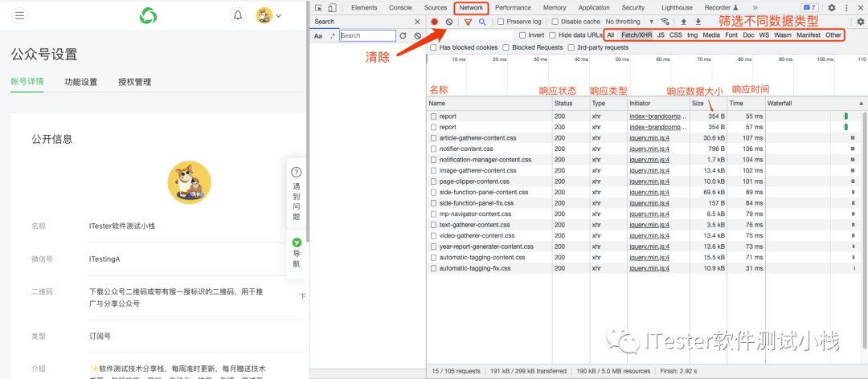Switch to the 功能设置 tab

[81, 82]
